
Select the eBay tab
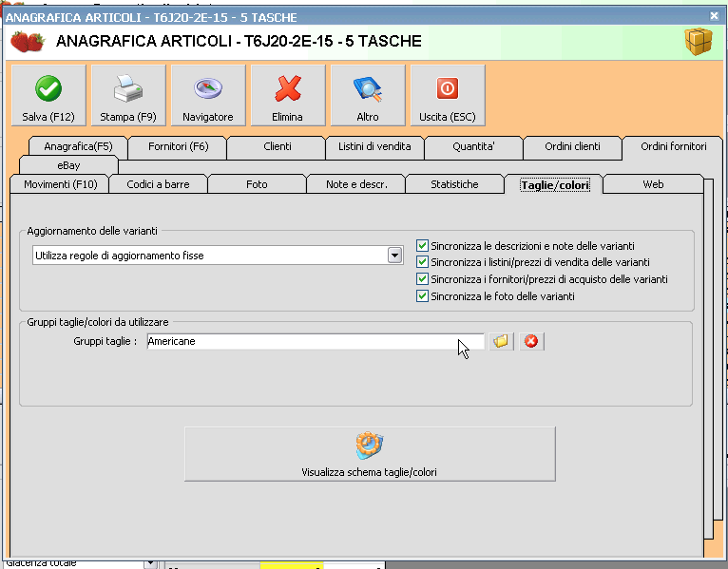click(x=68, y=165)
